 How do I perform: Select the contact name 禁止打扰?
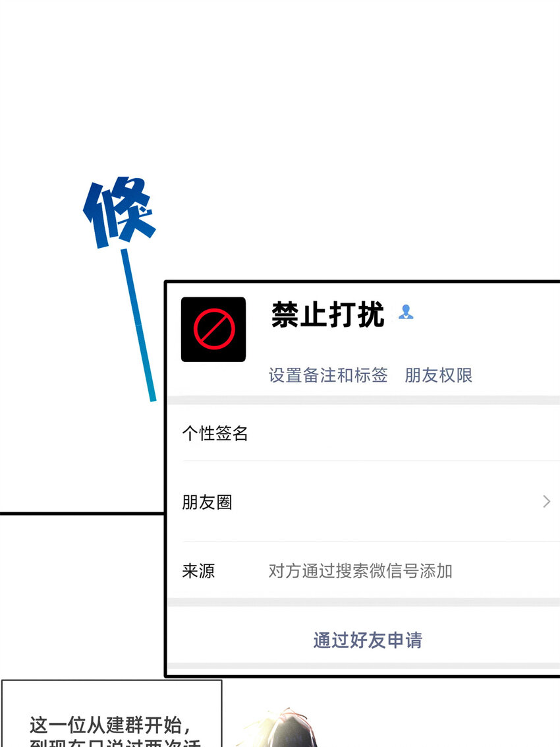pyautogui.click(x=327, y=314)
